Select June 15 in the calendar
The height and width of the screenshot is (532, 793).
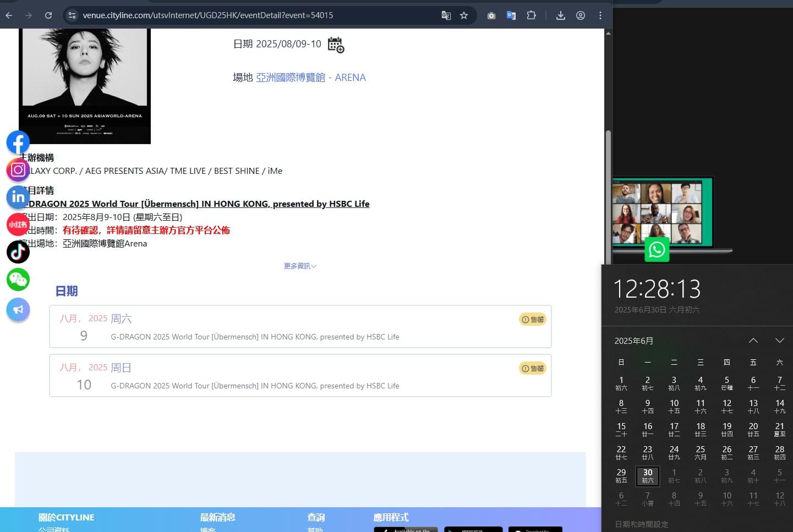pos(621,430)
